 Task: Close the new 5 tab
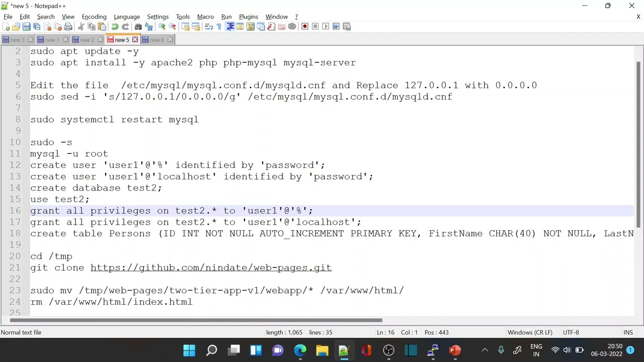135,40
